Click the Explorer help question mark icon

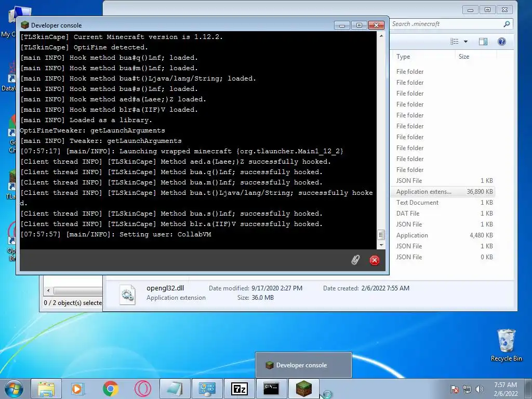501,42
